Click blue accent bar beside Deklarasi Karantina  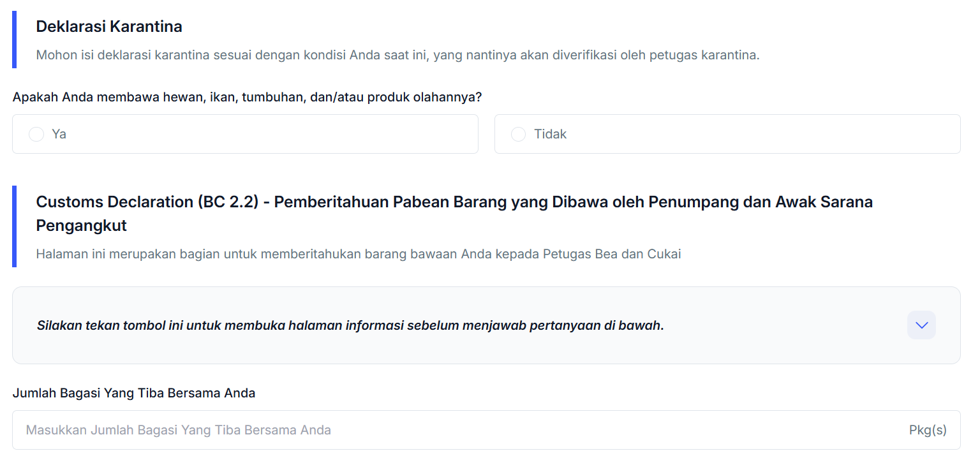pyautogui.click(x=14, y=40)
